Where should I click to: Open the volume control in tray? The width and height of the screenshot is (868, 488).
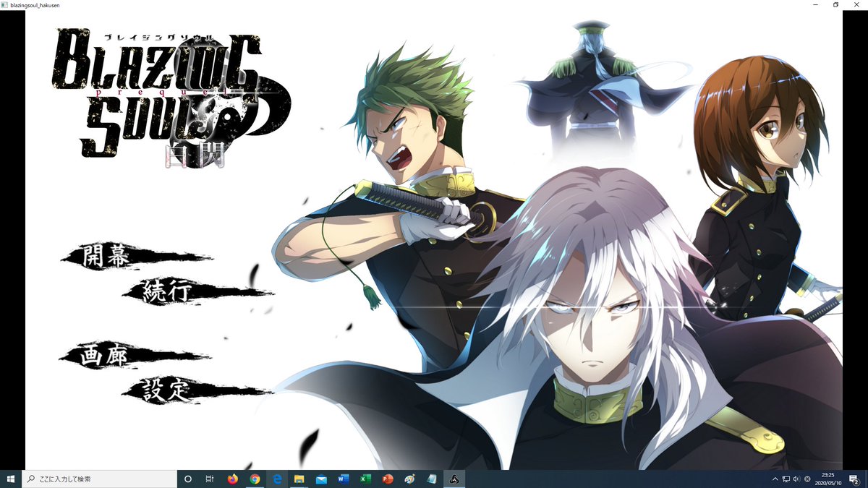tap(796, 479)
